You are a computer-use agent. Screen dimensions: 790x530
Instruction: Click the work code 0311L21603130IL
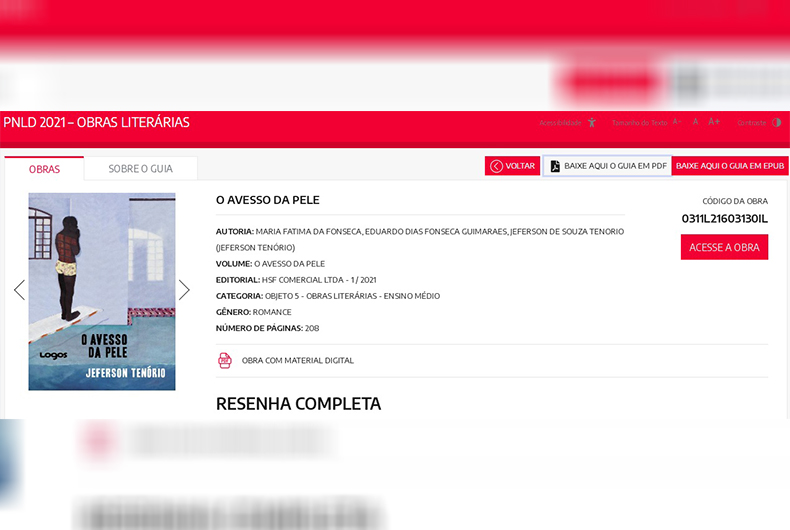[724, 218]
